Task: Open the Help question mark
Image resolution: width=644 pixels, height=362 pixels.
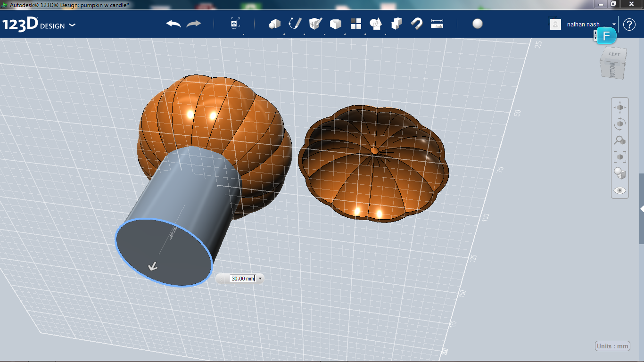Action: coord(629,24)
